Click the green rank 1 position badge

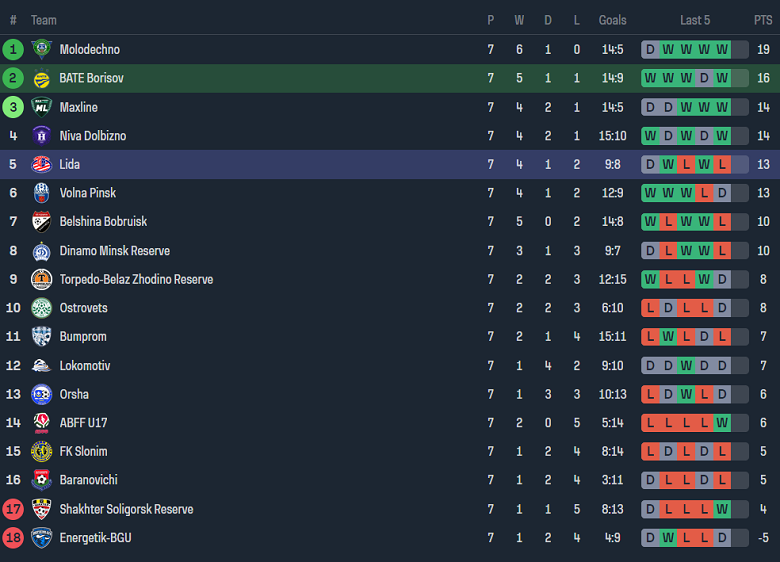point(13,49)
